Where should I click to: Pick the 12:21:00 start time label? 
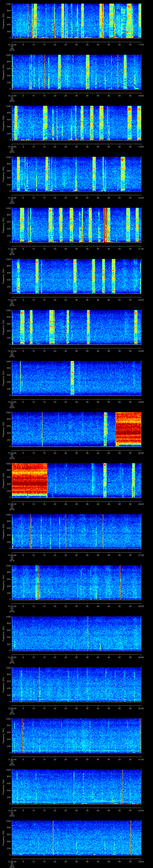pos(12,300)
